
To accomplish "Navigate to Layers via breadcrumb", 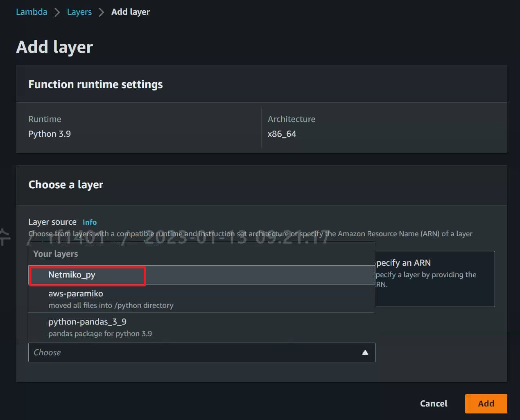I will [79, 12].
